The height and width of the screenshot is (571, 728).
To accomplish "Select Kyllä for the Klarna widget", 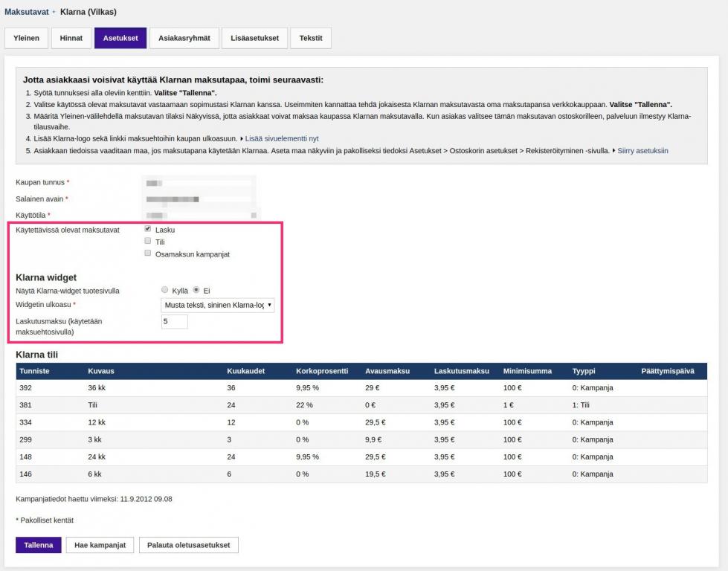I will click(165, 290).
